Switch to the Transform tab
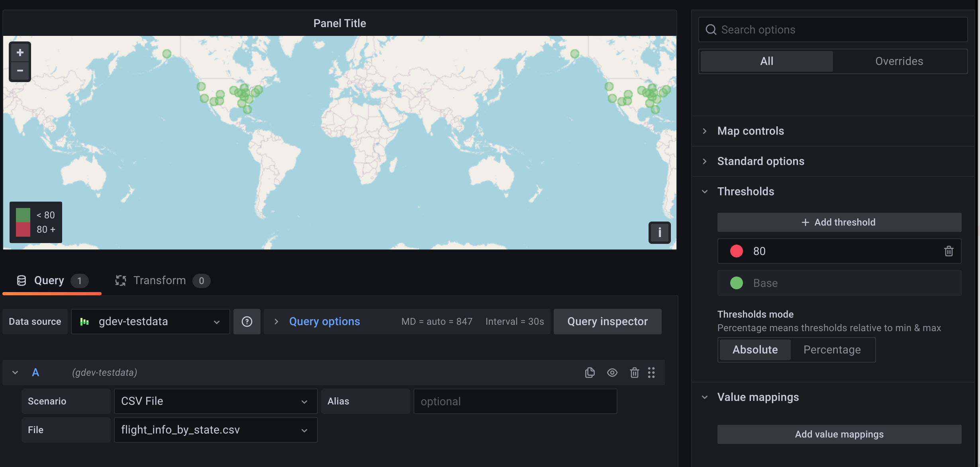 tap(159, 281)
